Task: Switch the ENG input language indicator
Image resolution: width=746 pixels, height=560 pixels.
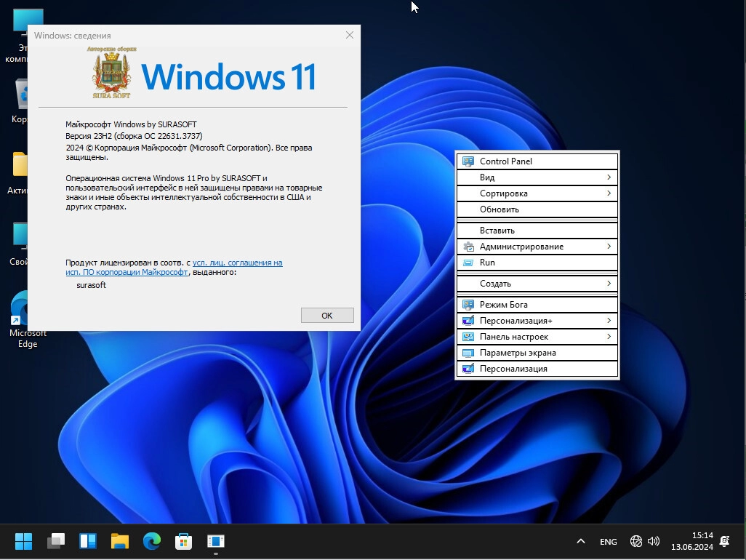Action: click(609, 542)
